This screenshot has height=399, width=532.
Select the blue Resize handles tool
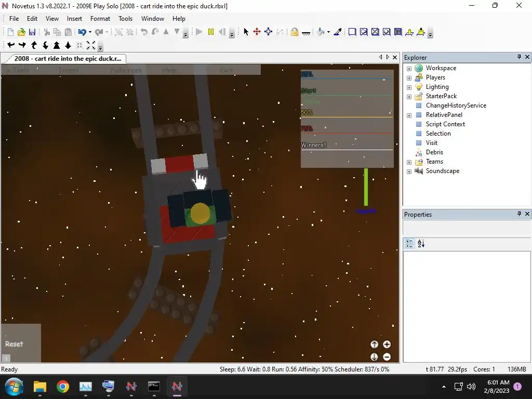pyautogui.click(x=269, y=32)
